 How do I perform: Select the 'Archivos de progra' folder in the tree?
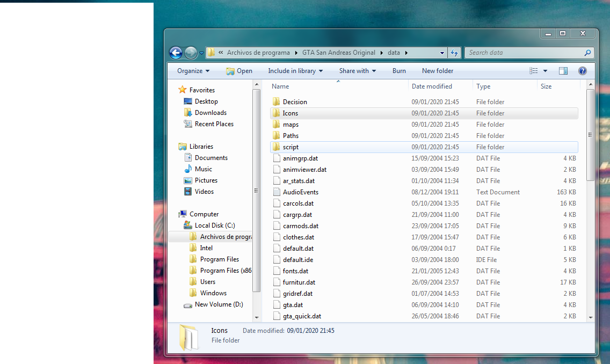coord(226,236)
